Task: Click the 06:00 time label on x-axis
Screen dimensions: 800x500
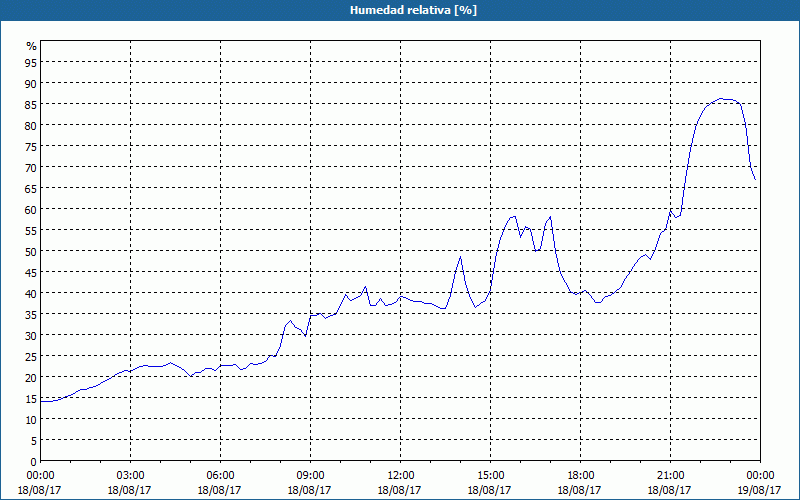Action: (x=220, y=475)
